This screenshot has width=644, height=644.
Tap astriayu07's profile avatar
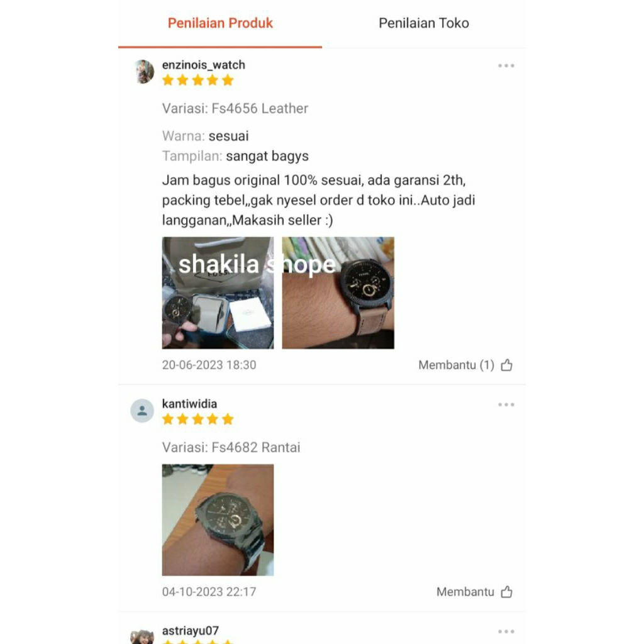143,636
